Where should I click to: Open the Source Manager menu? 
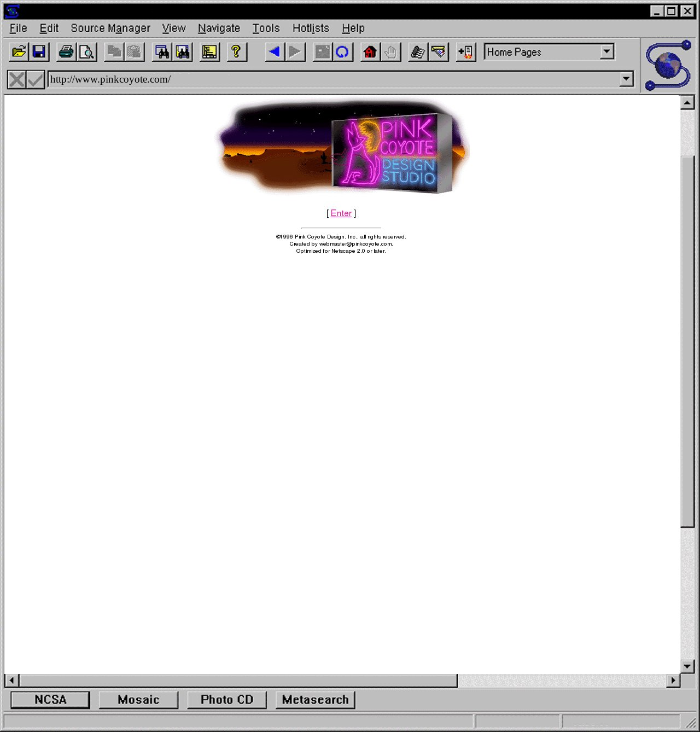point(110,28)
